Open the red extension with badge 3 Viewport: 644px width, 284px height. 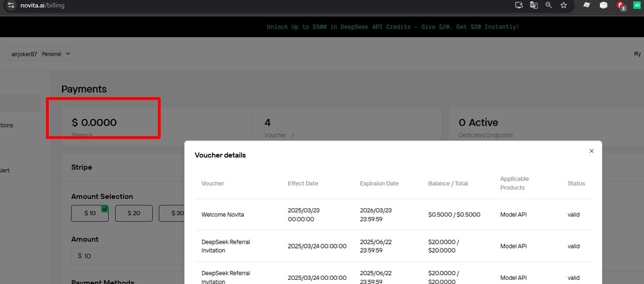(620, 5)
